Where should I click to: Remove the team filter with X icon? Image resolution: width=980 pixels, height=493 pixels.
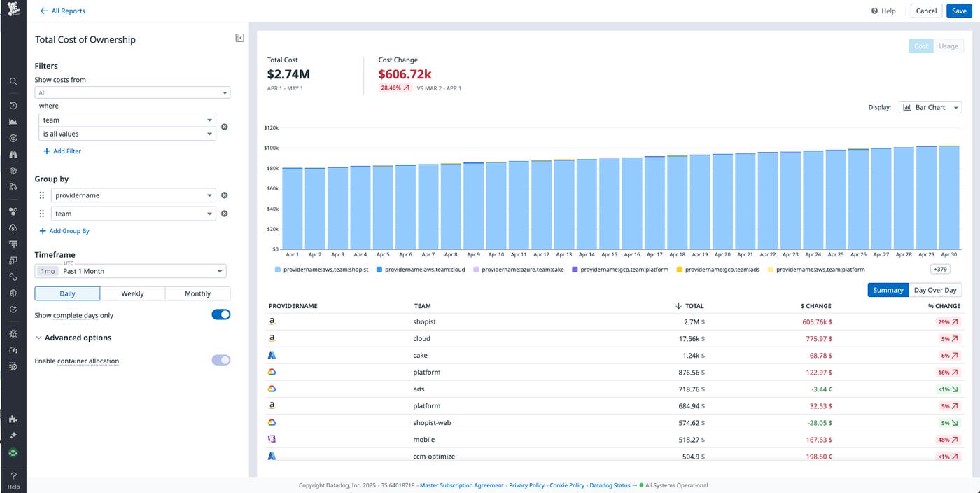[x=225, y=127]
